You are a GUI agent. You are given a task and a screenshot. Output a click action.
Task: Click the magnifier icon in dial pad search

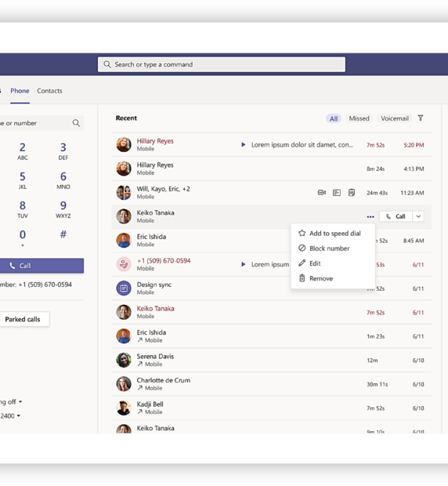coord(76,123)
